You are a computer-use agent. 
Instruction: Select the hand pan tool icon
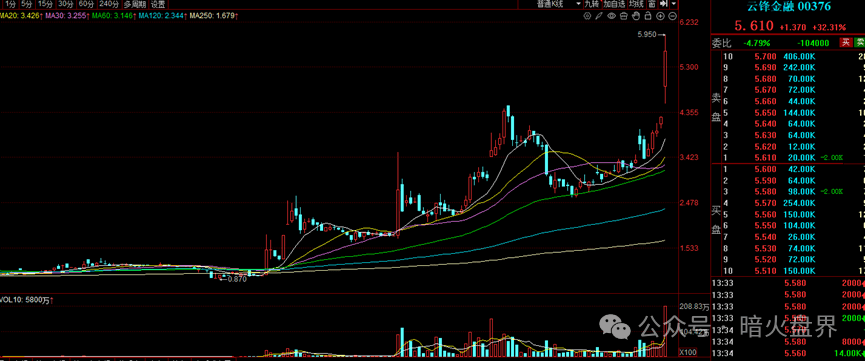point(636,16)
